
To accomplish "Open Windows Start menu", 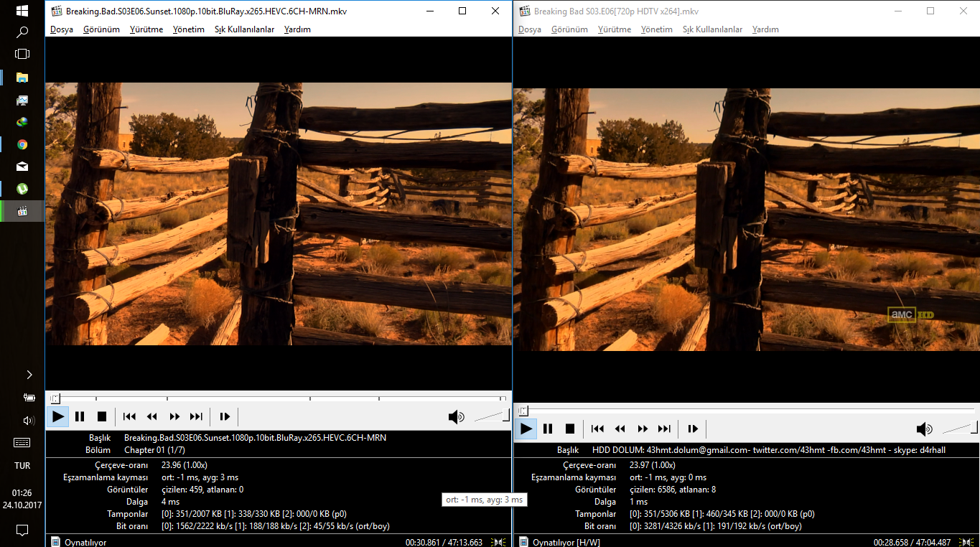I will click(x=22, y=11).
